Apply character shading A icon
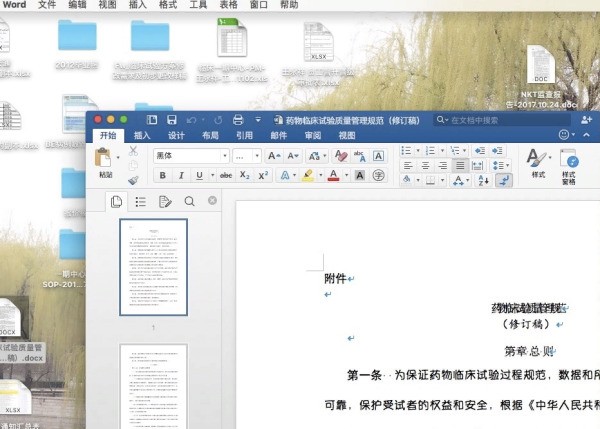 point(360,176)
